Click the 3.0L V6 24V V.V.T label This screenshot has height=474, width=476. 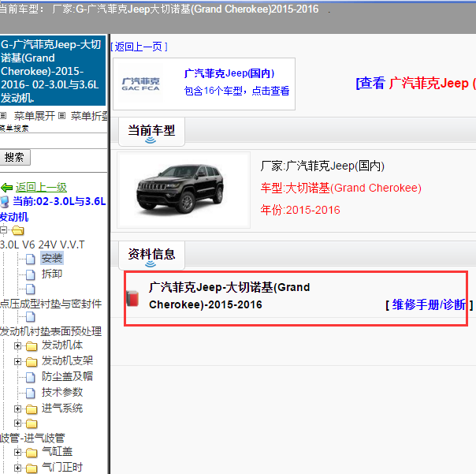point(43,244)
